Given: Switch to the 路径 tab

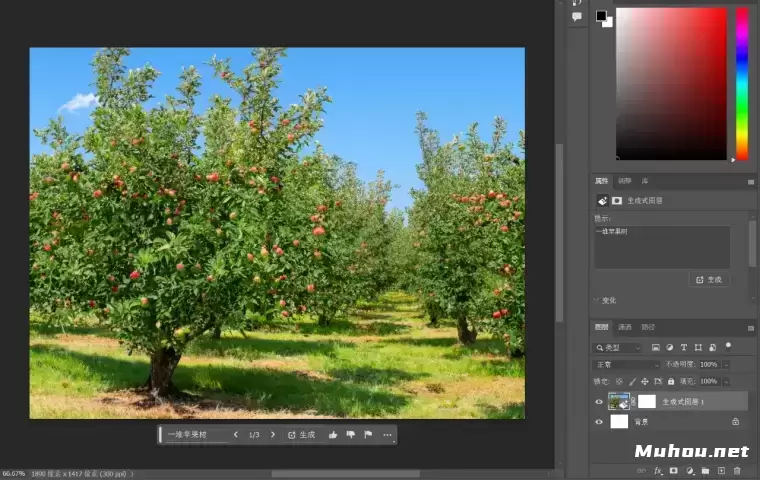Looking at the screenshot, I should pyautogui.click(x=648, y=327).
